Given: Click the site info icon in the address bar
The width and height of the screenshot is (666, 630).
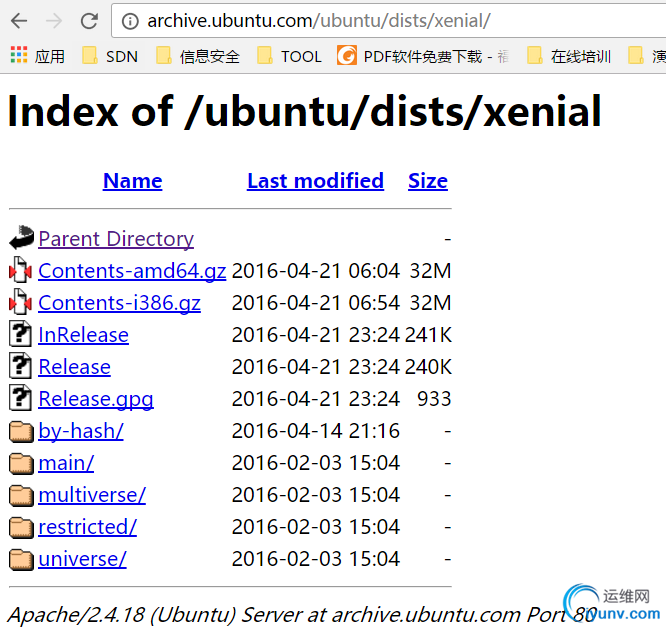Looking at the screenshot, I should 130,21.
